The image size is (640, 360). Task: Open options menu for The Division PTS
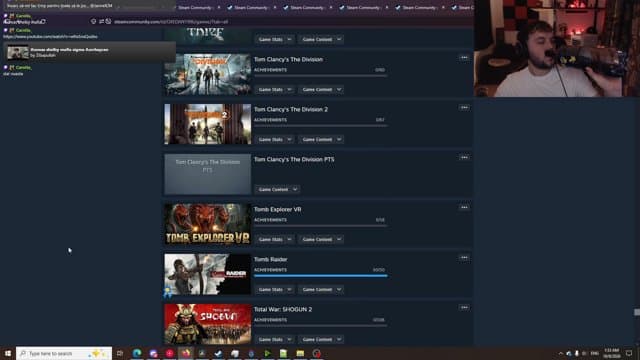464,158
